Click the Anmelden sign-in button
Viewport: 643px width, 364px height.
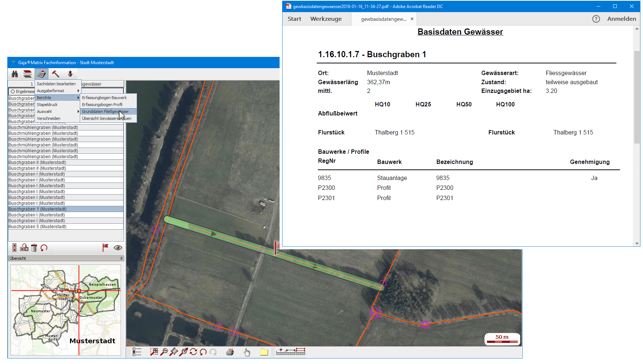pos(621,19)
